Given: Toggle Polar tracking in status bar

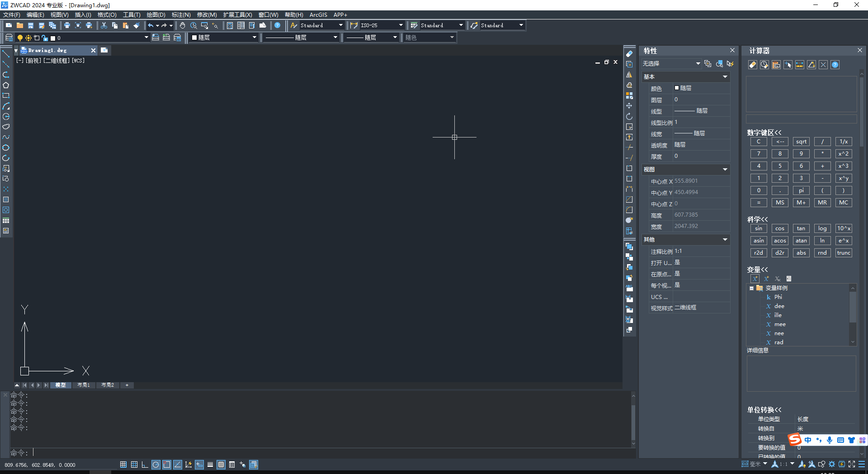Looking at the screenshot, I should tap(156, 465).
